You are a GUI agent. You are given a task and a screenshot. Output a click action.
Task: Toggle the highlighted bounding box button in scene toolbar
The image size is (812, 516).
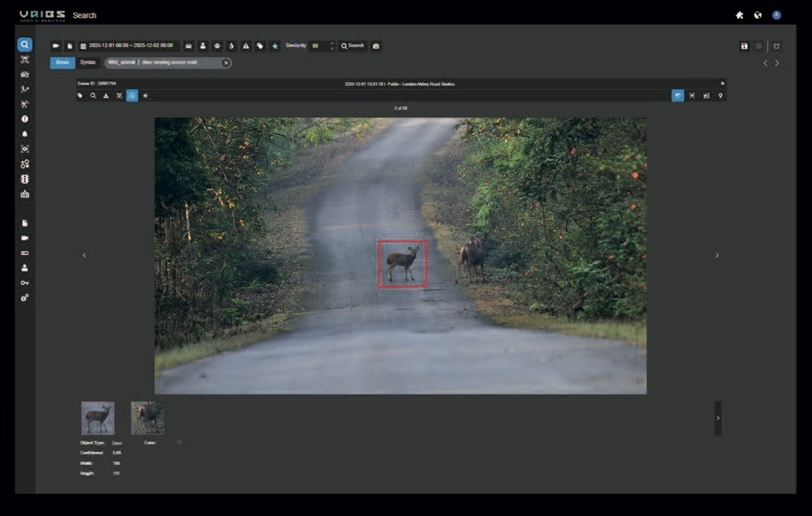132,96
